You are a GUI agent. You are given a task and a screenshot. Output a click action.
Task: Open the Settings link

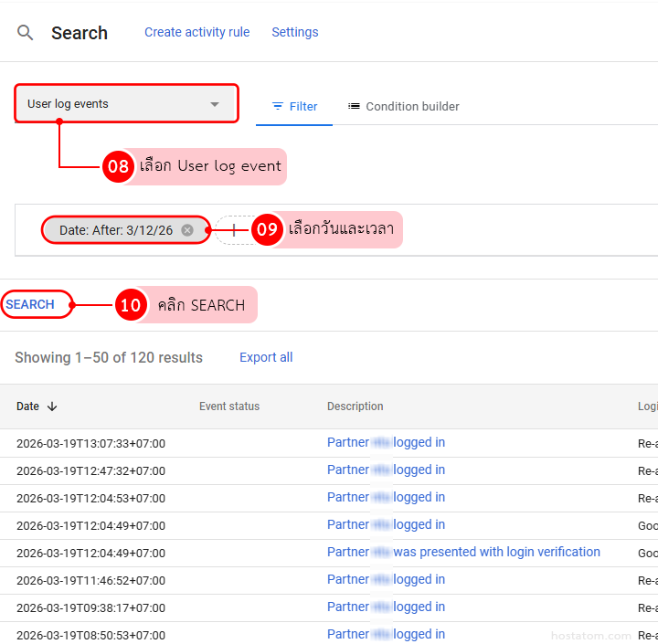[294, 32]
